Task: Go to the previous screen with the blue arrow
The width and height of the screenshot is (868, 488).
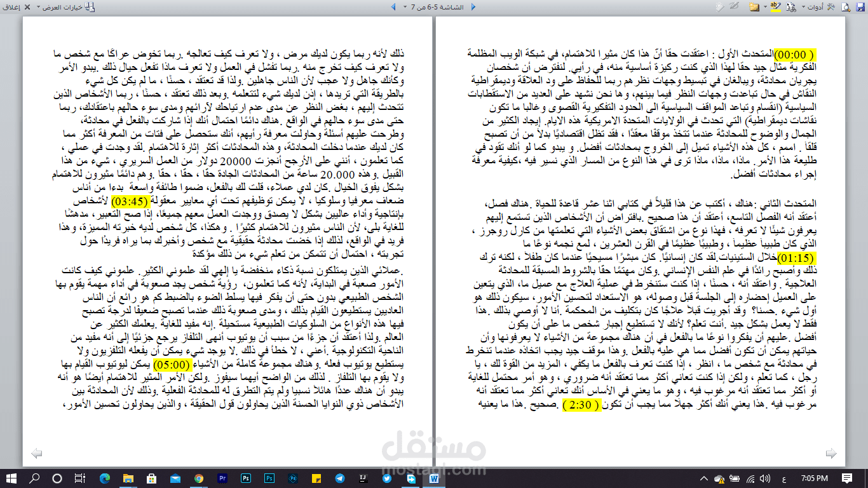Action: coord(473,7)
